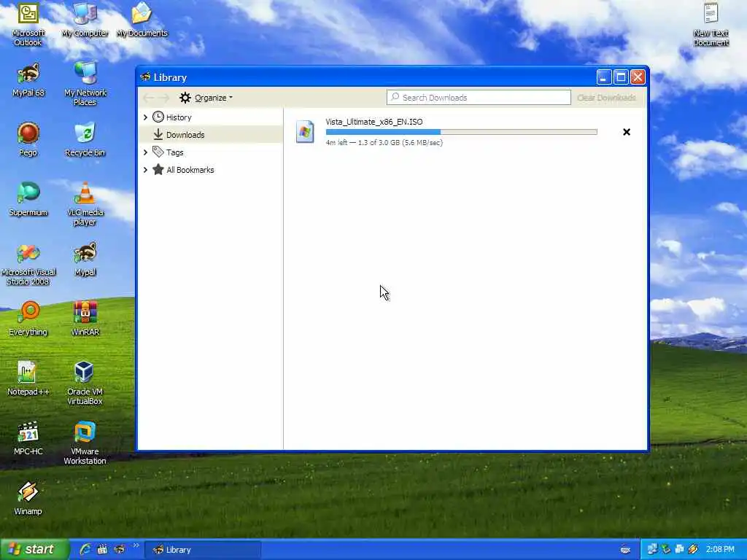Click the back navigation arrow

149,98
